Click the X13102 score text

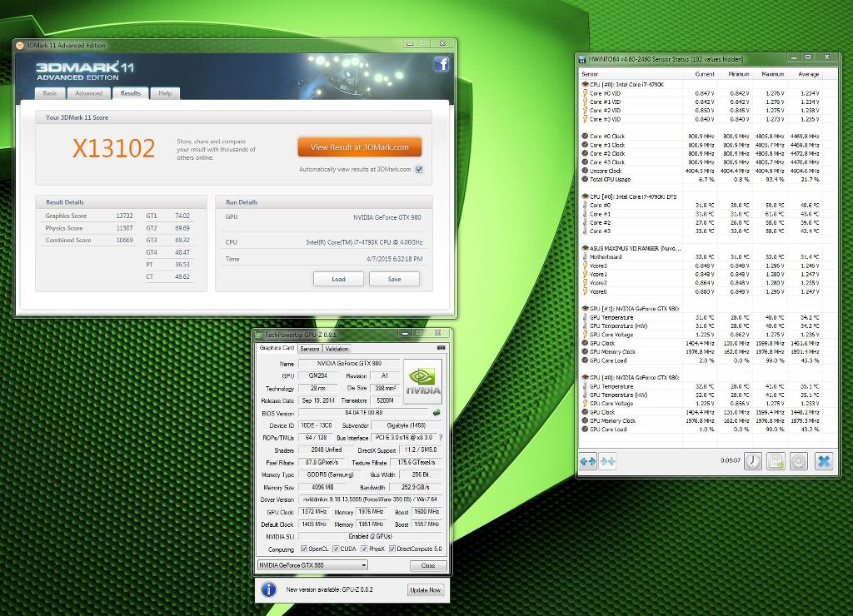(113, 148)
